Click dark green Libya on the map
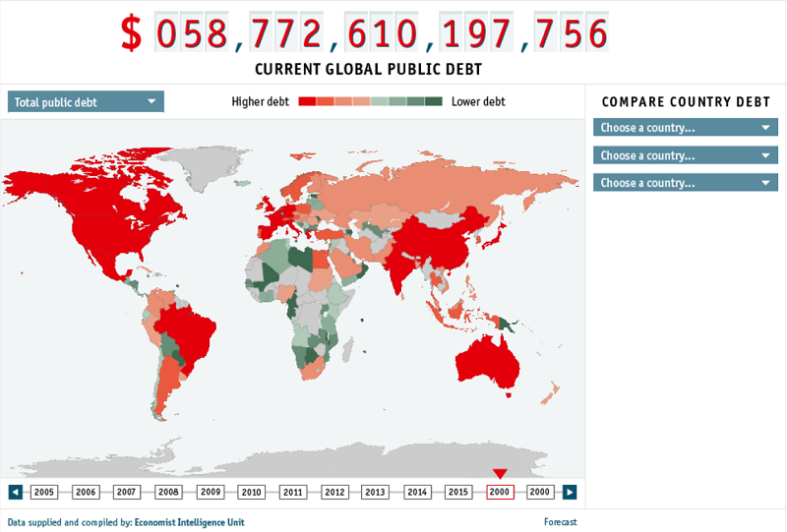 pos(301,257)
